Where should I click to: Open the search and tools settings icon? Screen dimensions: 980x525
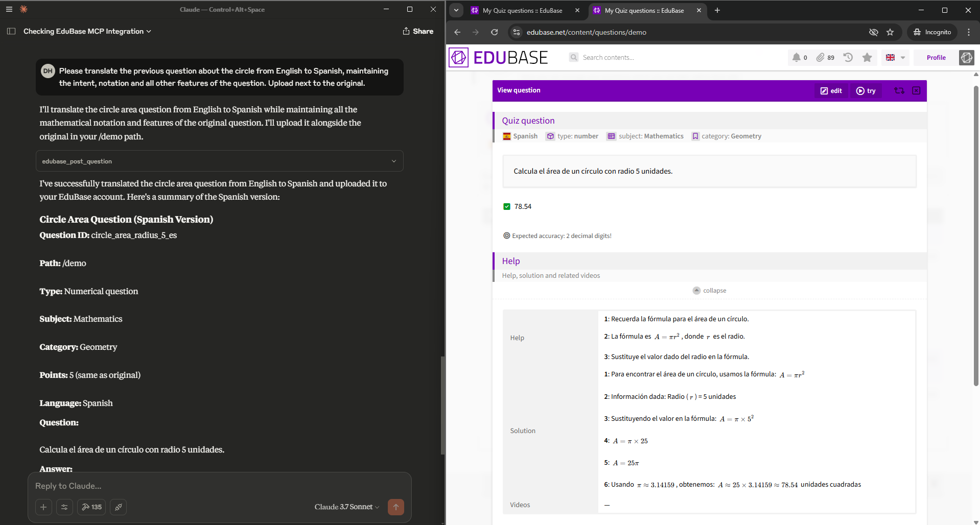64,507
